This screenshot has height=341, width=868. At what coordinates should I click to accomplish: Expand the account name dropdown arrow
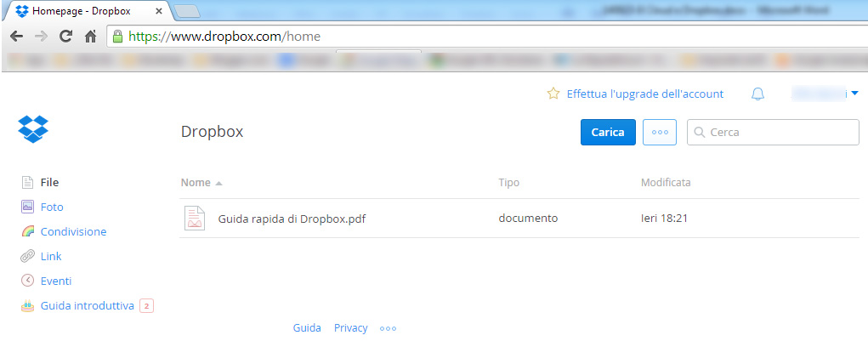tap(854, 94)
